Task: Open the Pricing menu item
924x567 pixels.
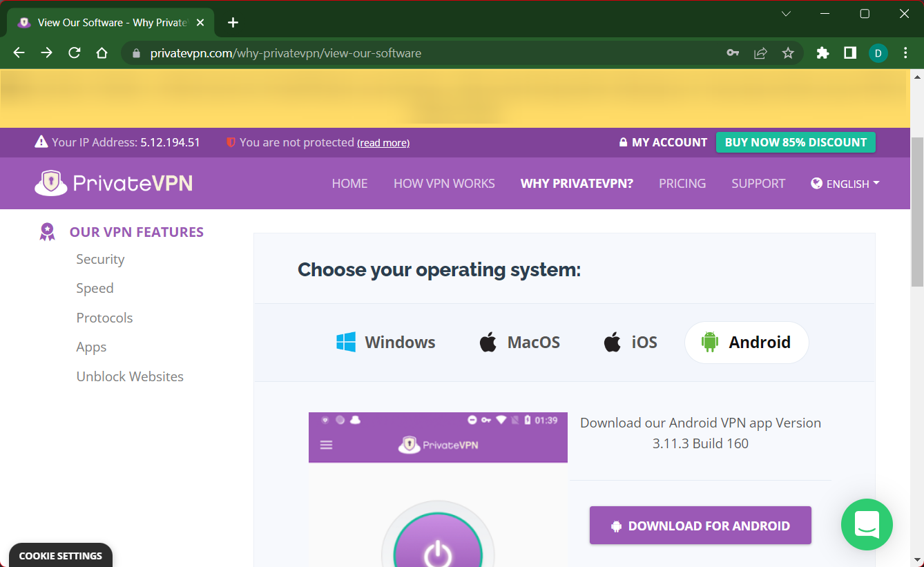Action: pos(682,184)
